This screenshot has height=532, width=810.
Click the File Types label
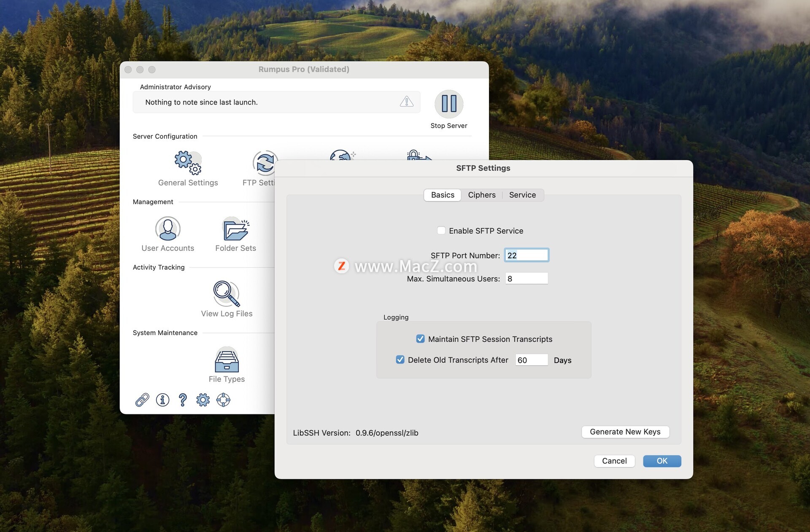click(x=227, y=379)
